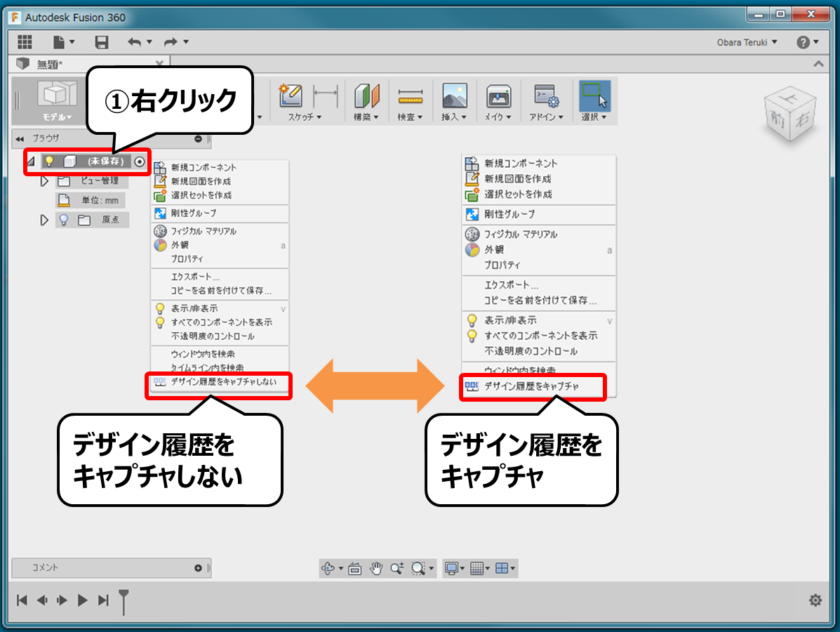Image resolution: width=840 pixels, height=632 pixels.
Task: Jump to timeline end
Action: [x=103, y=600]
